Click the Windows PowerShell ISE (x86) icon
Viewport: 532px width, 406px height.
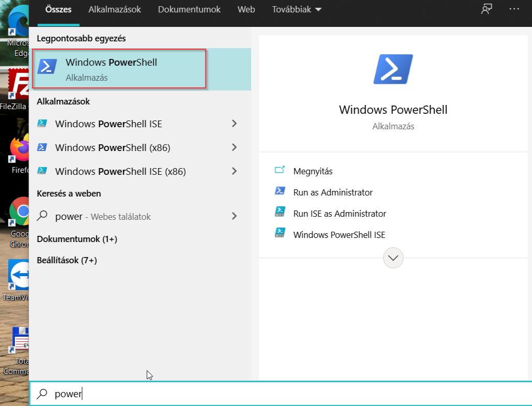(42, 171)
